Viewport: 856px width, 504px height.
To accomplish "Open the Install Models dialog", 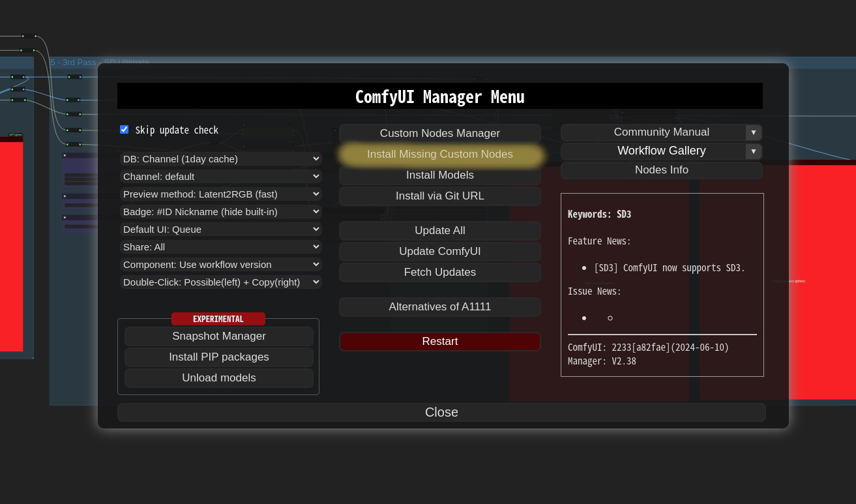I will tap(440, 175).
